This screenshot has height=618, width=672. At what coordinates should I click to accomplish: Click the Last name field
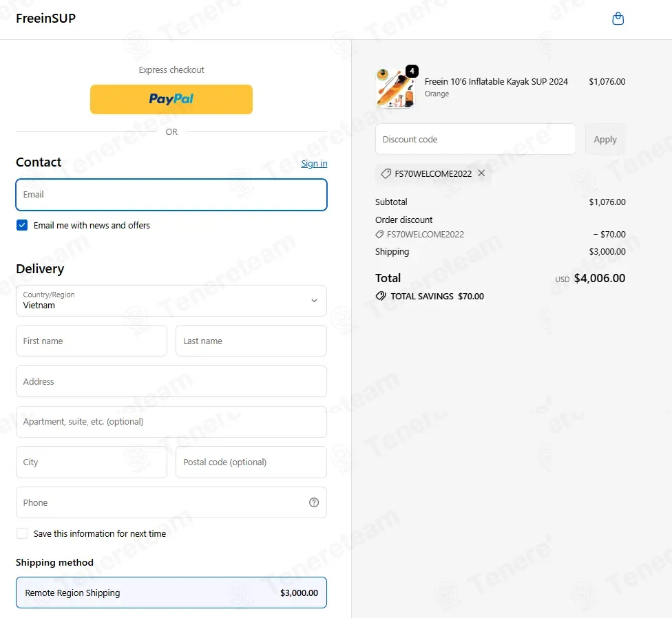[x=251, y=341]
